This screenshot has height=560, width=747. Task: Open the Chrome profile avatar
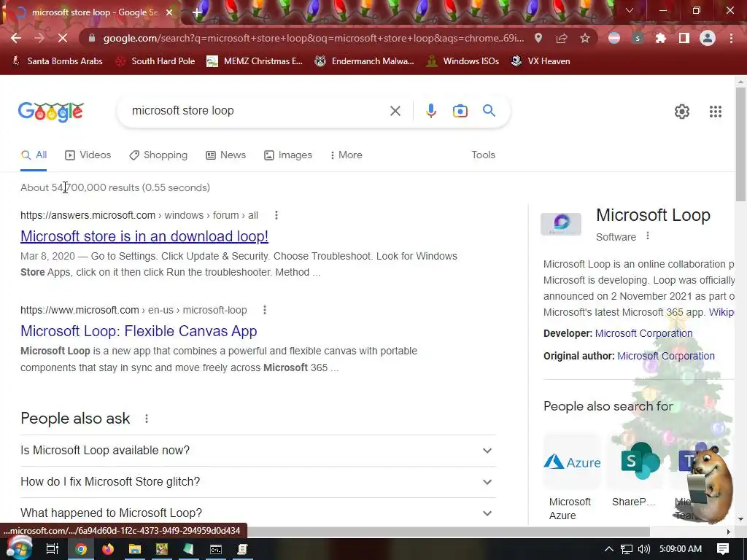coord(708,38)
